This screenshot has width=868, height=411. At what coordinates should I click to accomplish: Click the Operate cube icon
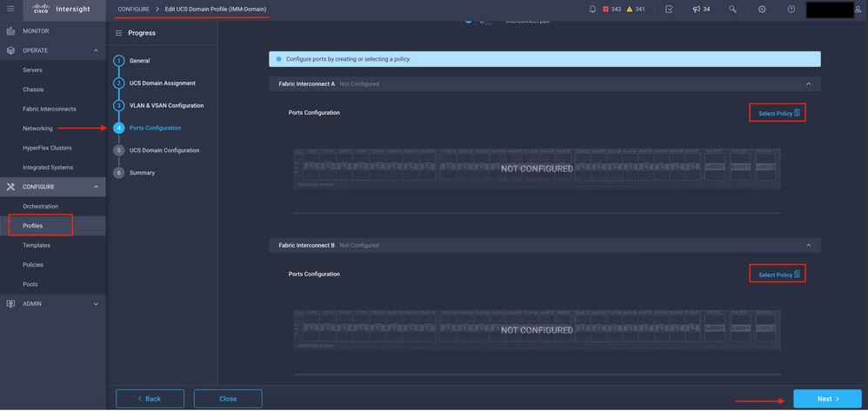coord(10,50)
